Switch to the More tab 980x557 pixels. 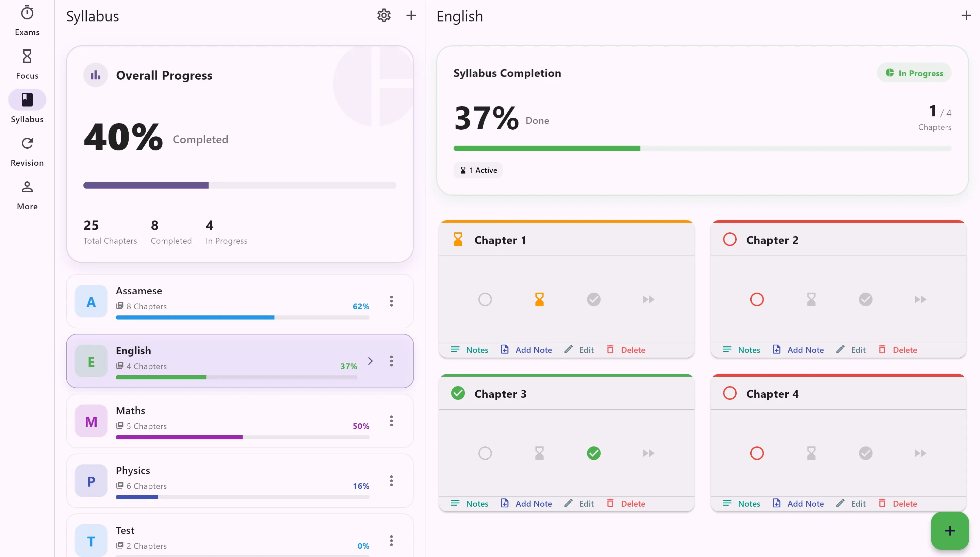(27, 195)
